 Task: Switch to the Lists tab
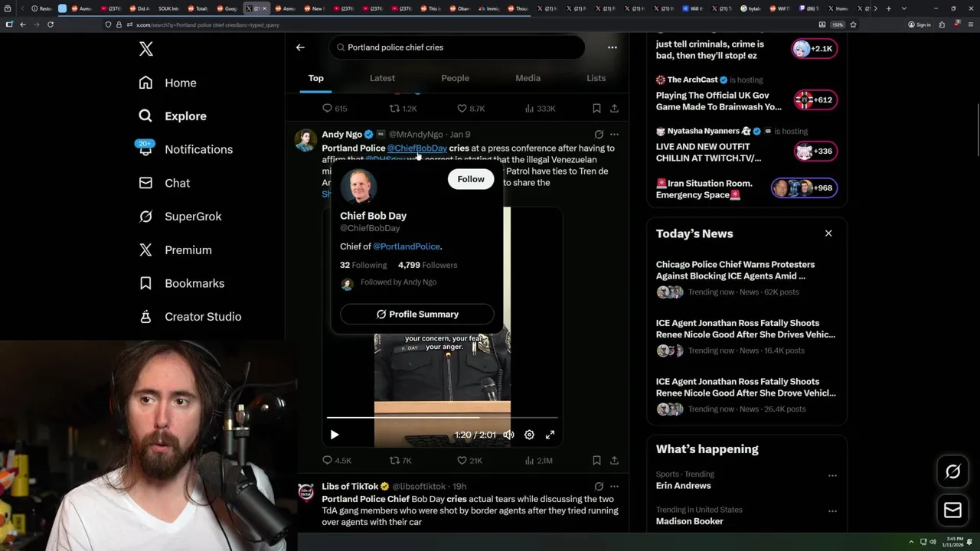coord(596,78)
